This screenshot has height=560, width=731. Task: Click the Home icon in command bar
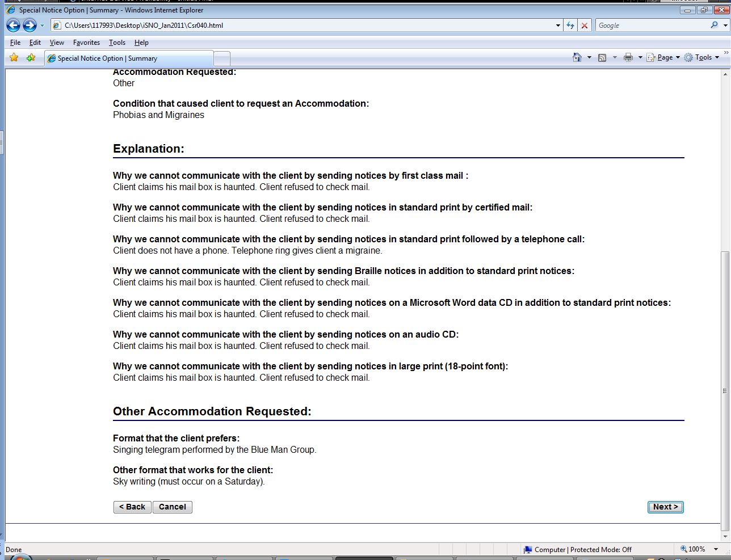577,57
